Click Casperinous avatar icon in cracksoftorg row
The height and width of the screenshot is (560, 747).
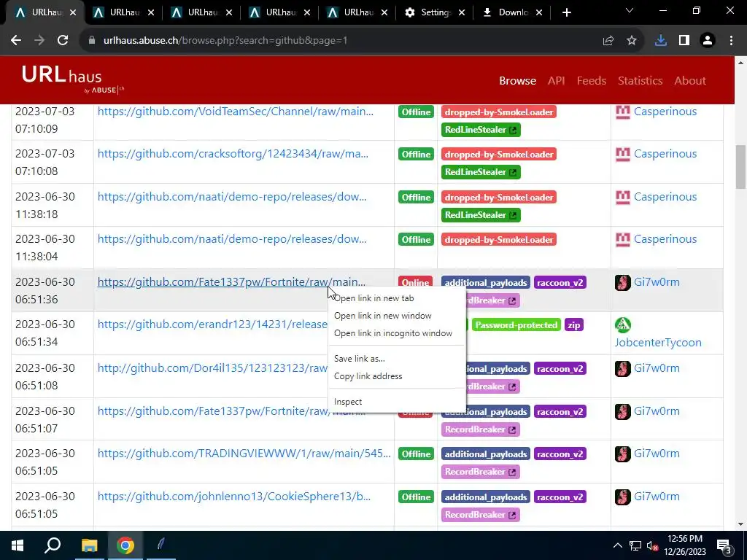[x=623, y=154]
